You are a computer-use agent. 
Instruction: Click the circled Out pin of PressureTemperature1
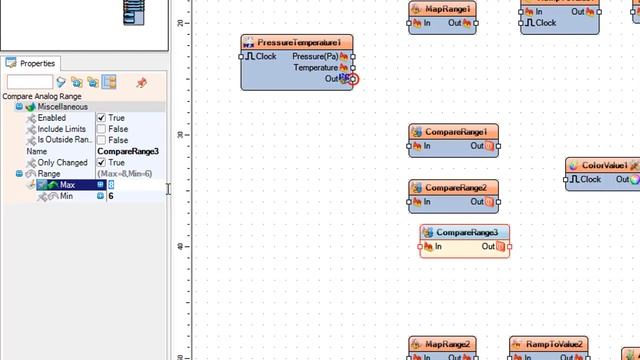click(x=353, y=79)
